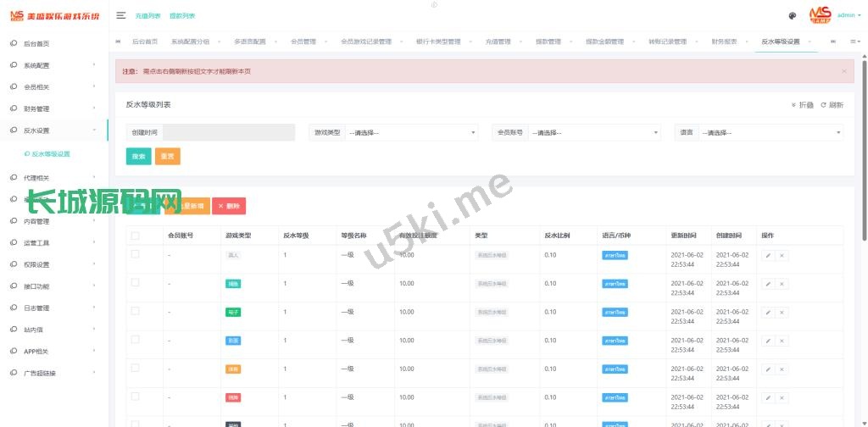The height and width of the screenshot is (427, 868).
Task: Tick the checkbox of the first table row
Action: pos(135,254)
